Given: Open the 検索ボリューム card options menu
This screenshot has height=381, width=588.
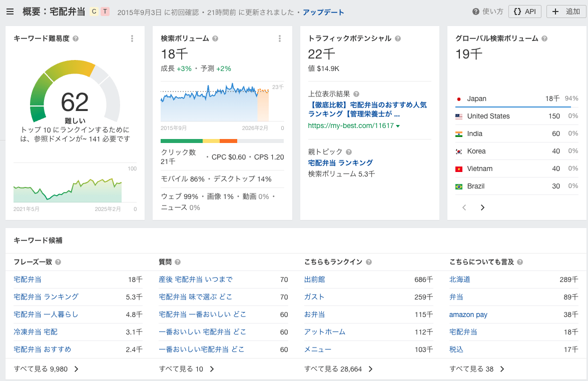Looking at the screenshot, I should tap(280, 38).
